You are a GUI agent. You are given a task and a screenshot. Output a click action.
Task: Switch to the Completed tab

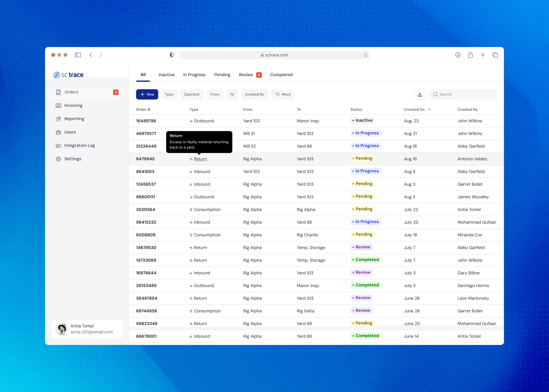pyautogui.click(x=281, y=75)
